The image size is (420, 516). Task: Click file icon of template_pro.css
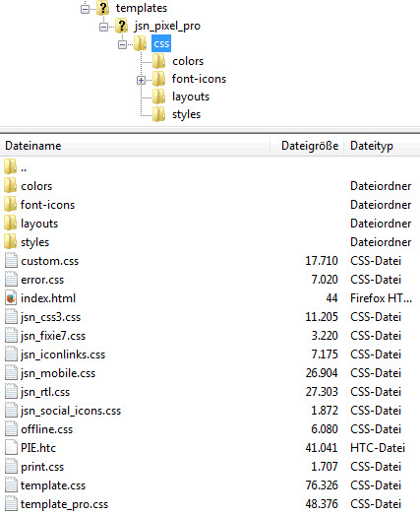[11, 504]
